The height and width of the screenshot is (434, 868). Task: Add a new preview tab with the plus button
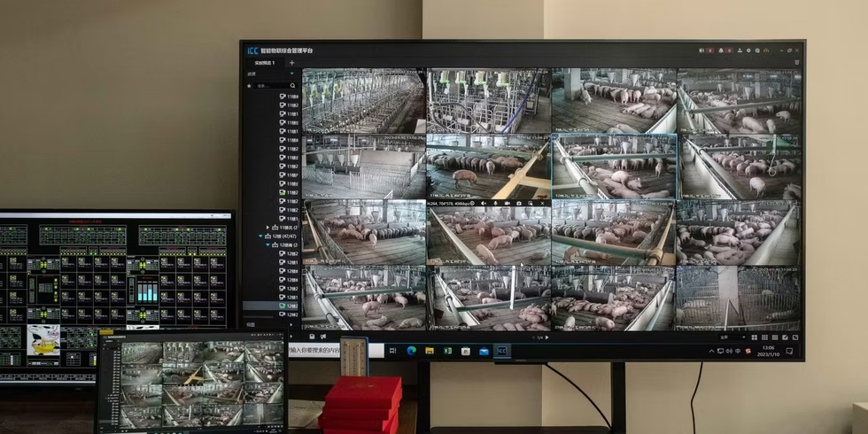(x=291, y=63)
